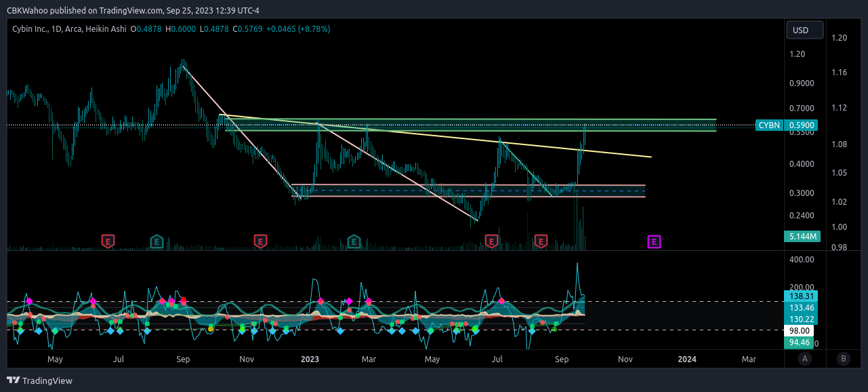Select the green resistance zone rectangle
Image resolution: width=868 pixels, height=392 pixels.
pyautogui.click(x=470, y=125)
